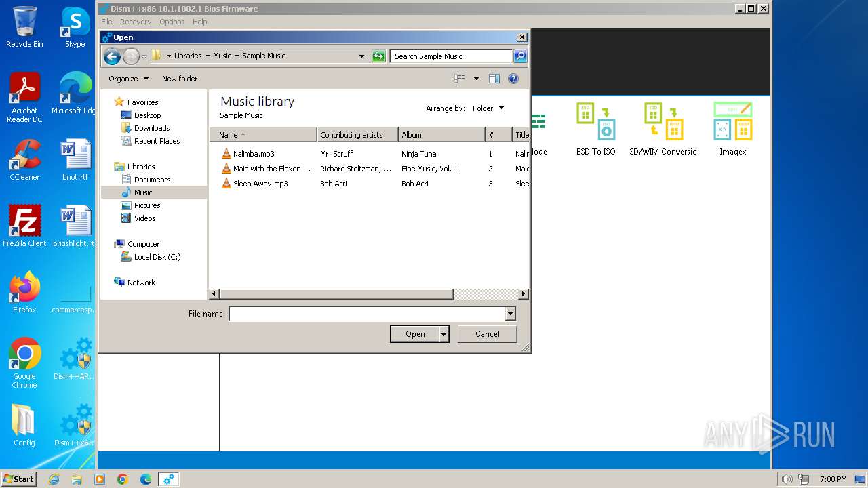Click Chrome icon in taskbar
This screenshot has width=868, height=488.
123,479
